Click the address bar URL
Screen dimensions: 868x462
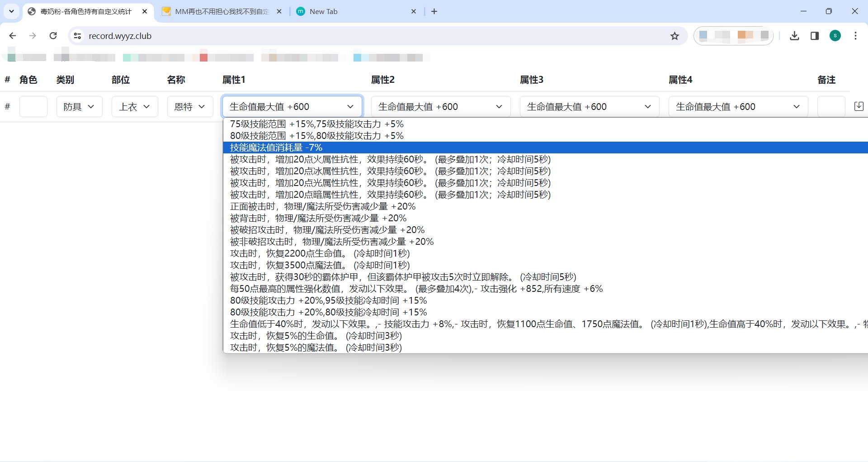(x=120, y=36)
